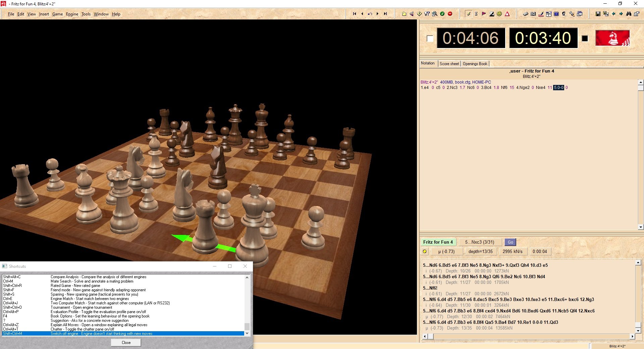Viewport: 644px width, 349px height.
Task: Search games with binoculars icon
Action: coord(629,14)
